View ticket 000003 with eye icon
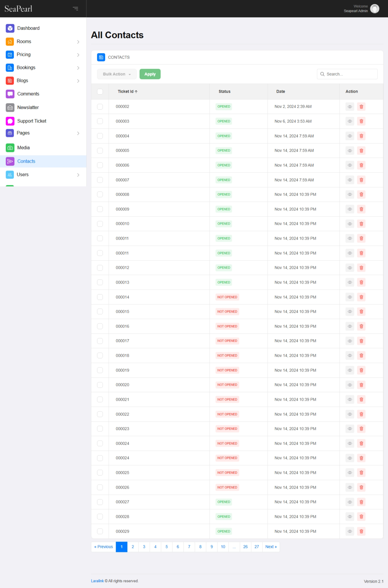 point(350,121)
